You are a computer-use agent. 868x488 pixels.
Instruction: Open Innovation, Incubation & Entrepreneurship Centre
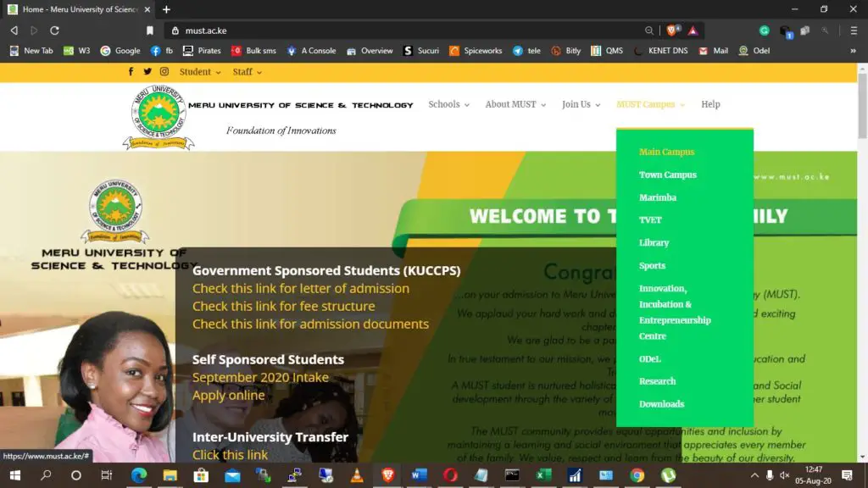(675, 312)
